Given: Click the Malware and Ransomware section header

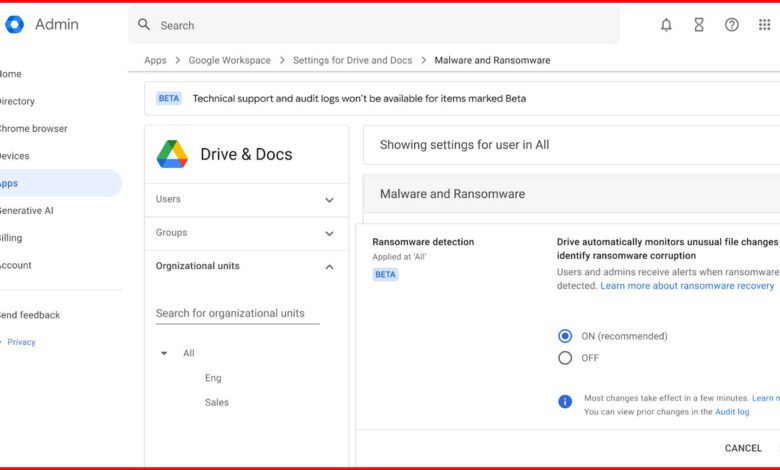Looking at the screenshot, I should tap(572, 194).
